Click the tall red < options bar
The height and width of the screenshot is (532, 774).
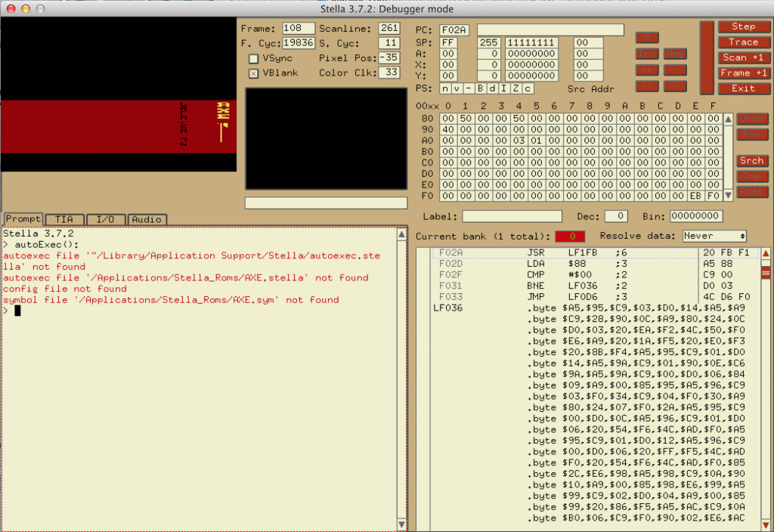(707, 57)
